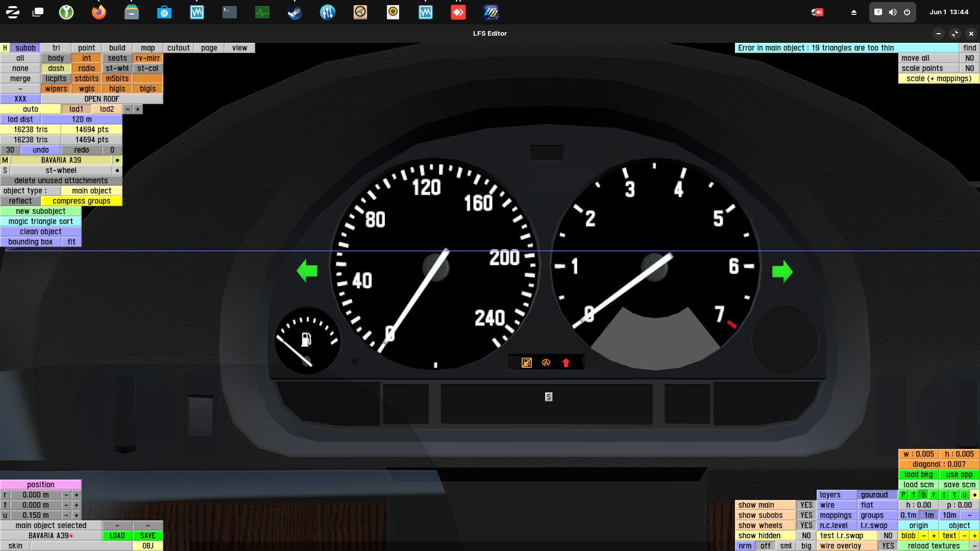The image size is (980, 551).
Task: Click the plus button next to lod2
Action: point(138,109)
